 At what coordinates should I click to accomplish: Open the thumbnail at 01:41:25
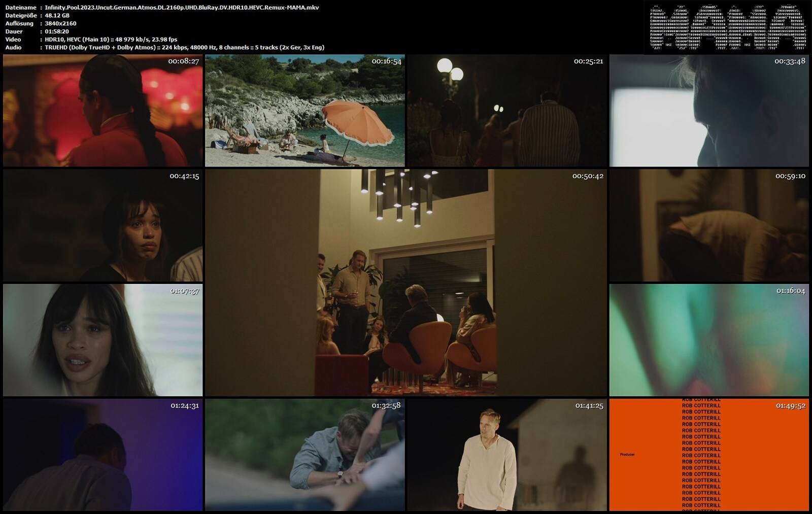[x=507, y=455]
